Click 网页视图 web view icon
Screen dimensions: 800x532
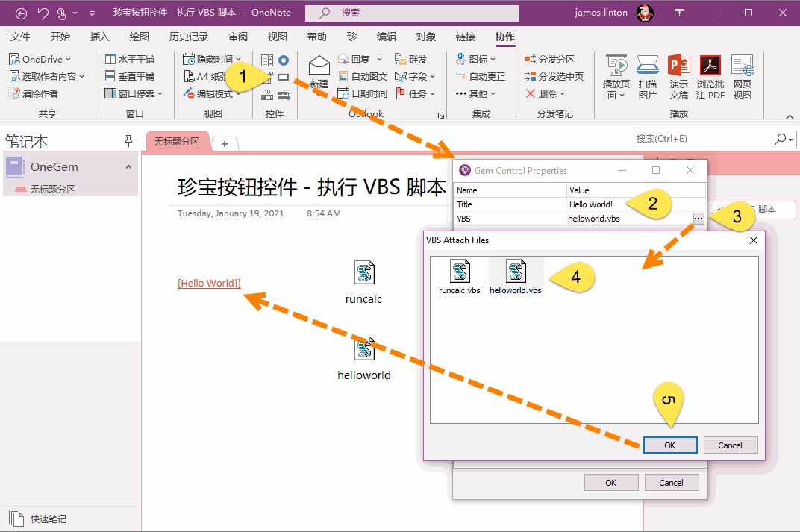tap(743, 77)
